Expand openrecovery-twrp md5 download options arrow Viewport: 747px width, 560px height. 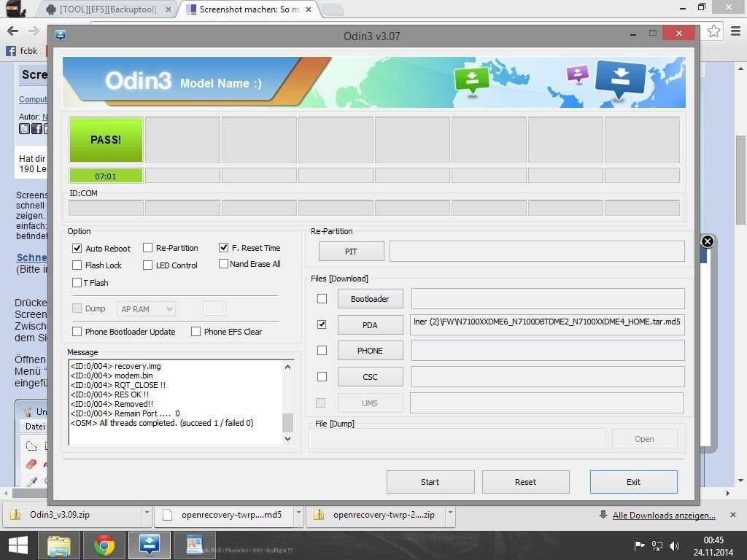[x=298, y=513]
